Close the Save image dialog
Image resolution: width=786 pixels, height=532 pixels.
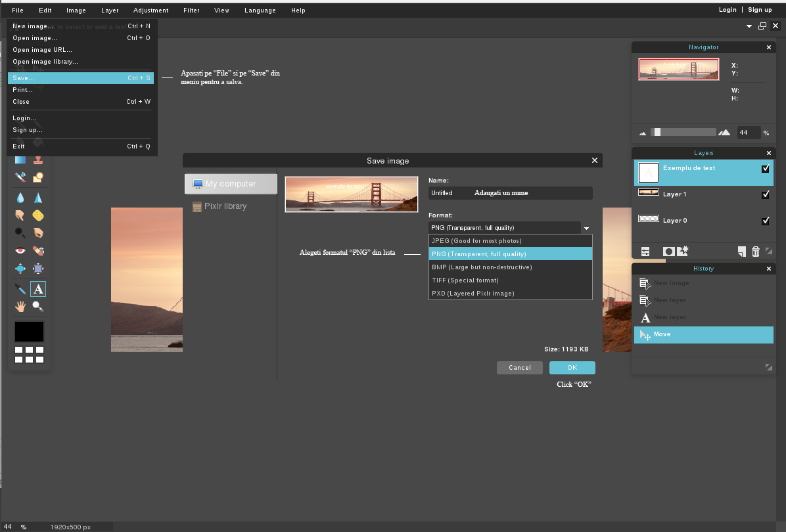(595, 160)
